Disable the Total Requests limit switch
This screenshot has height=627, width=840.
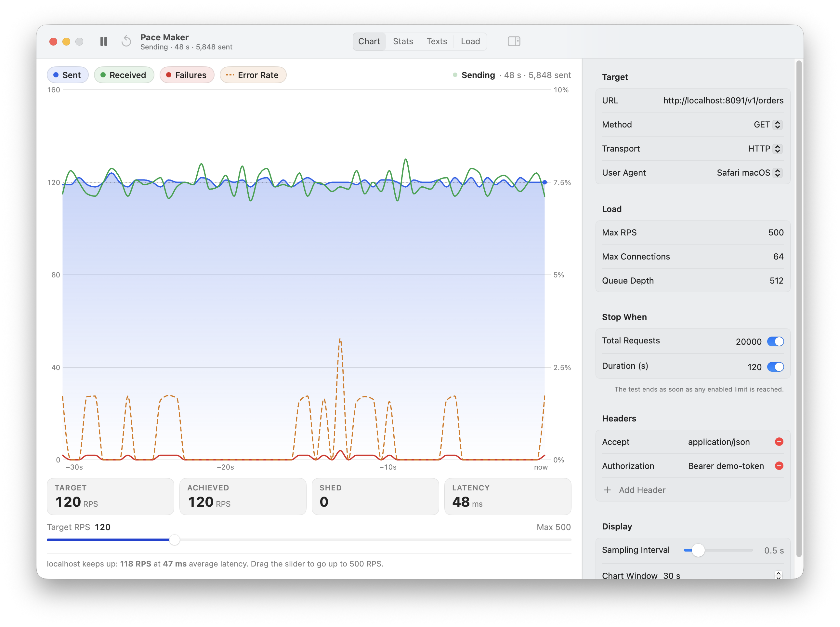(775, 341)
